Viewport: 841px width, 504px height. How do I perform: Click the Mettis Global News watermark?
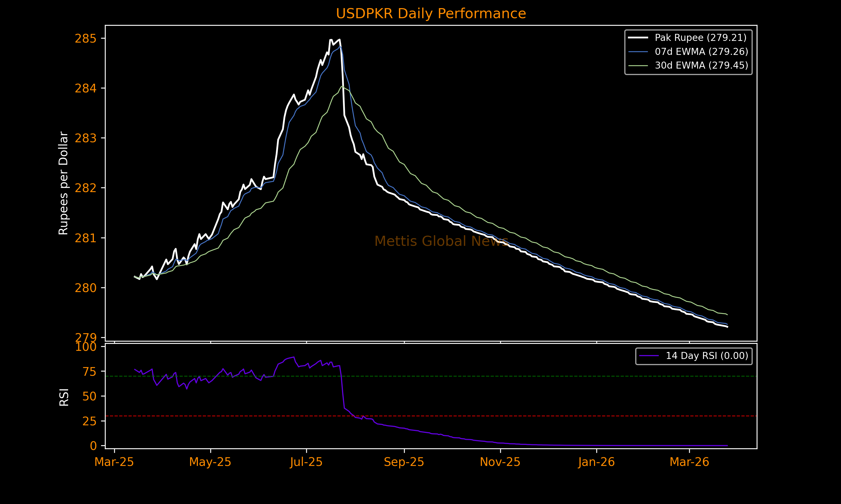coord(441,241)
